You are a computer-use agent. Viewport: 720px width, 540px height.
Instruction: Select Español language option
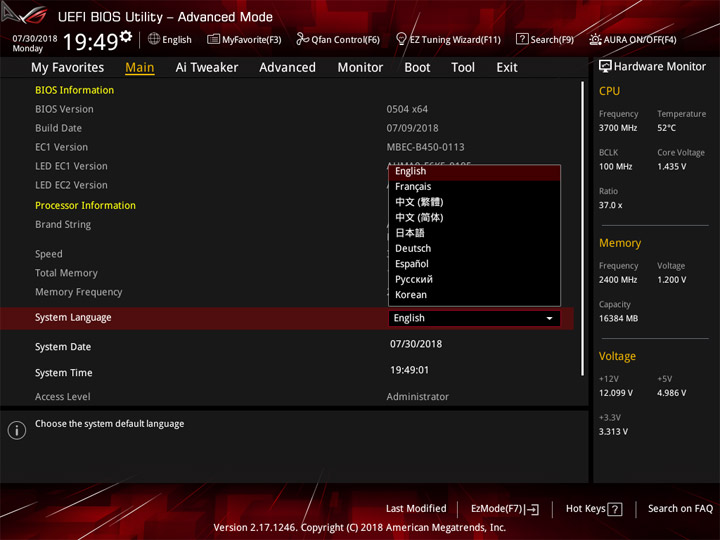click(474, 264)
